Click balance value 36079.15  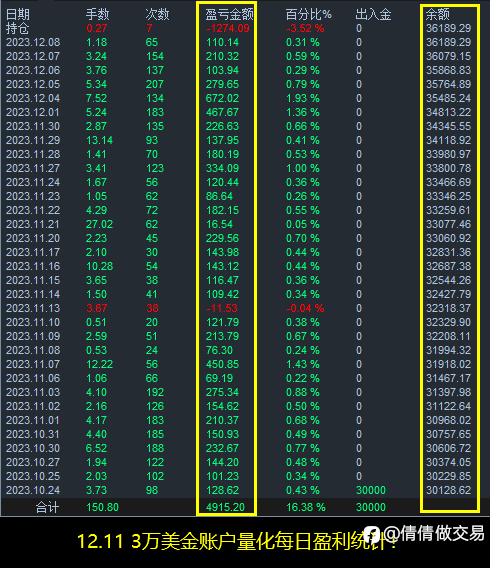pos(448,57)
